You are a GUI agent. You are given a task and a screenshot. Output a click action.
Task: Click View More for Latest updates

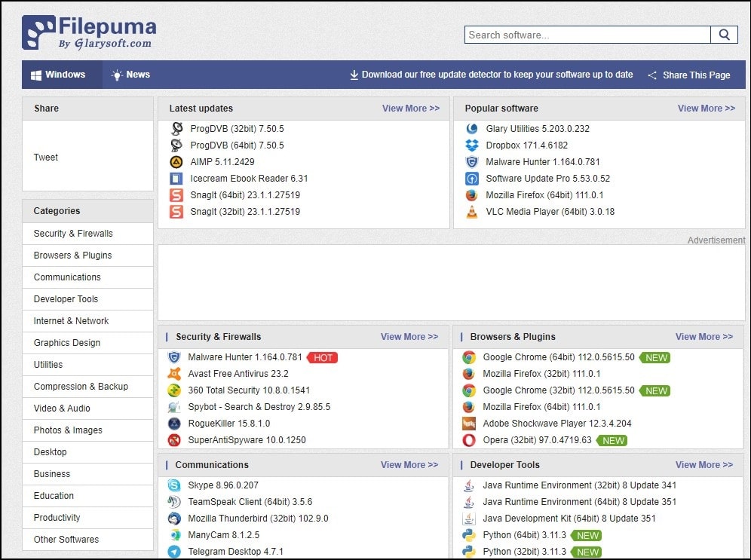click(411, 109)
